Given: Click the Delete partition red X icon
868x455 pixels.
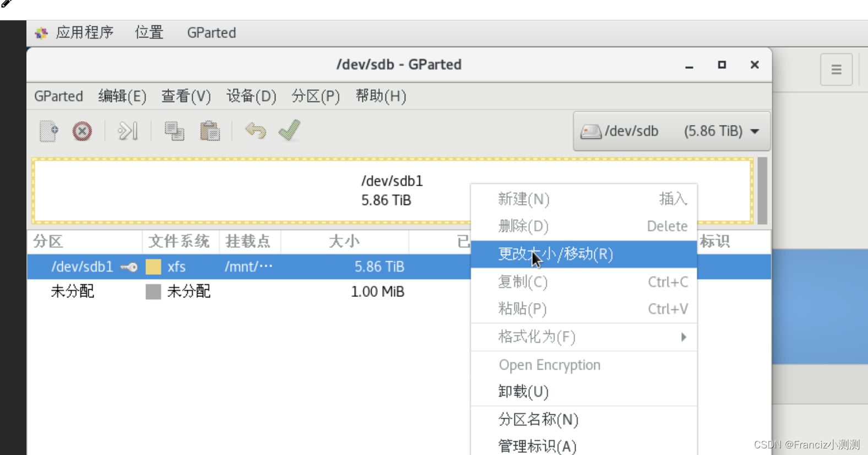Looking at the screenshot, I should point(82,131).
